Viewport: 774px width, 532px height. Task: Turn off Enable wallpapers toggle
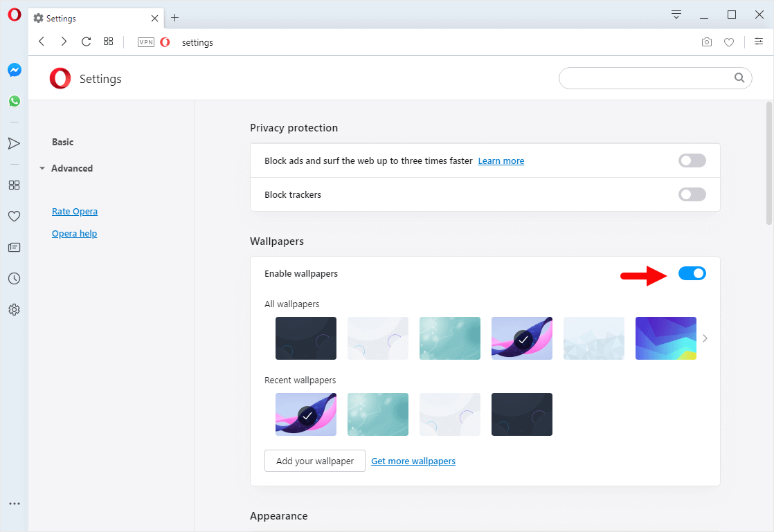click(x=692, y=273)
